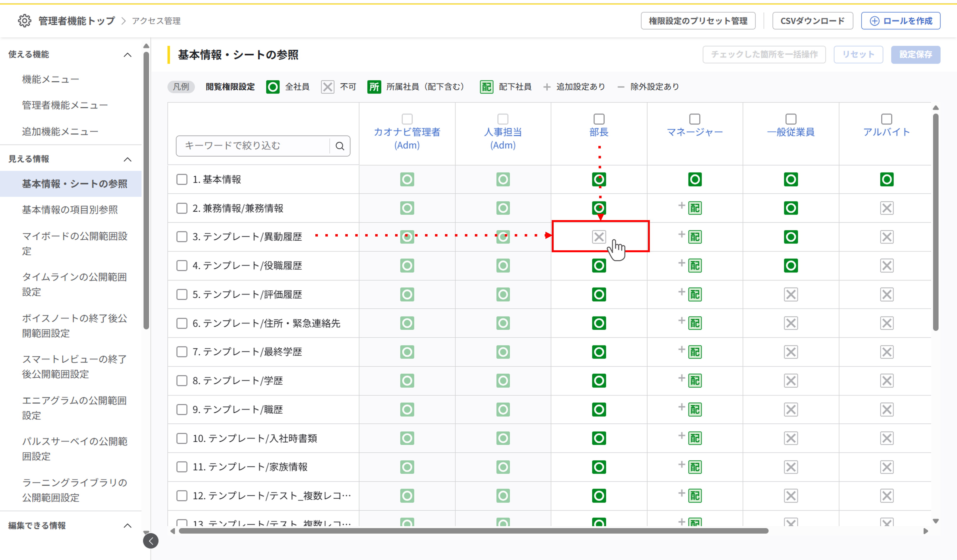
Task: Click チェックした箇所を一括操作 button
Action: tap(764, 55)
